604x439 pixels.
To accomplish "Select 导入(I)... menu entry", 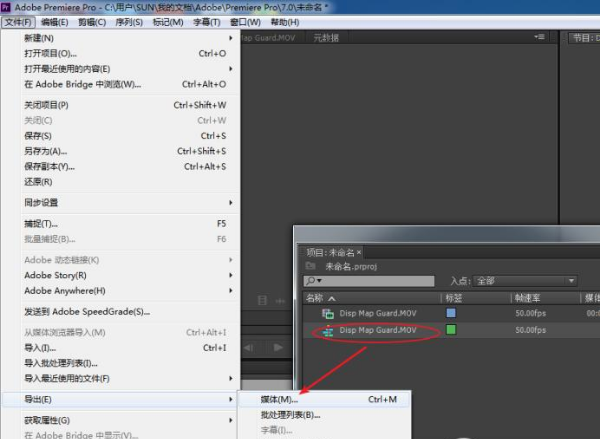I will [x=121, y=348].
